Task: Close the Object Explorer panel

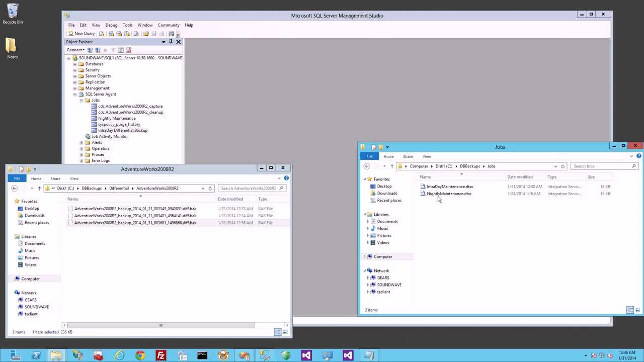Action: click(178, 42)
